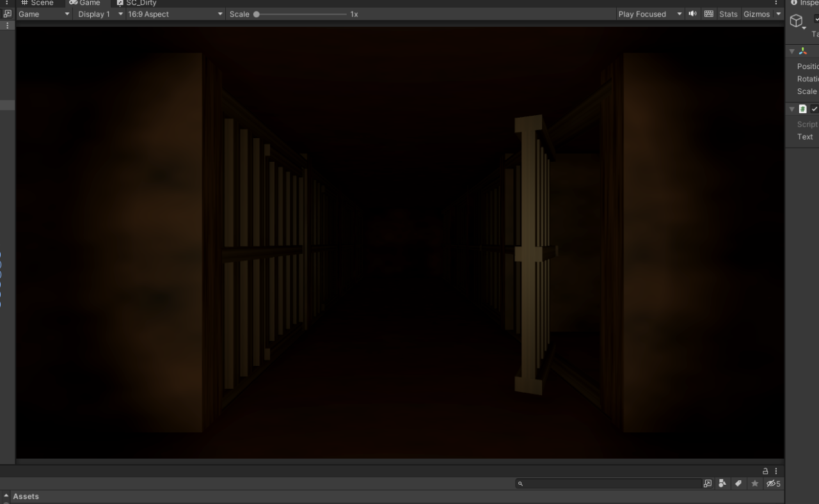Viewport: 819px width, 504px height.
Task: Open the 16:9 Aspect dropdown
Action: pyautogui.click(x=175, y=14)
